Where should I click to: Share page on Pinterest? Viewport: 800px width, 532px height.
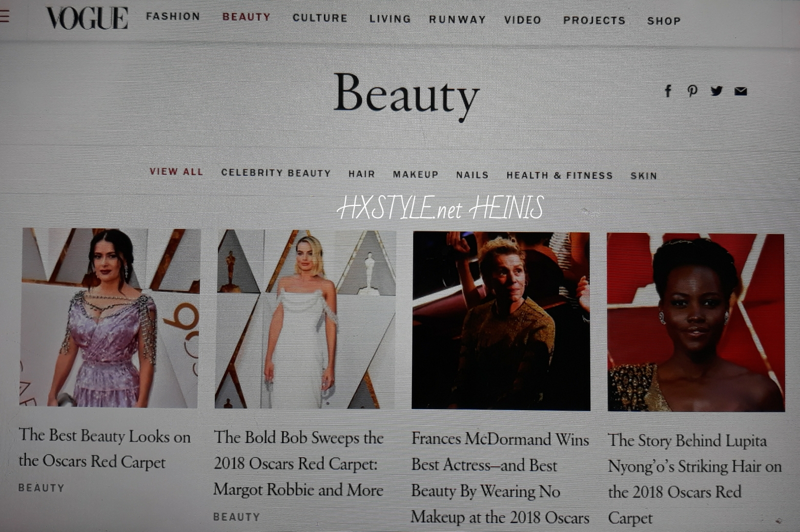692,91
